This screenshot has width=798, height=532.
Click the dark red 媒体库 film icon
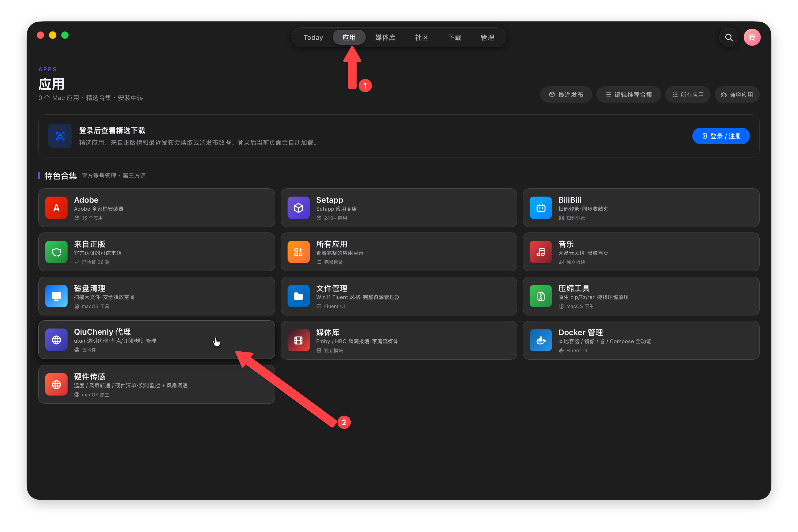pyautogui.click(x=298, y=340)
